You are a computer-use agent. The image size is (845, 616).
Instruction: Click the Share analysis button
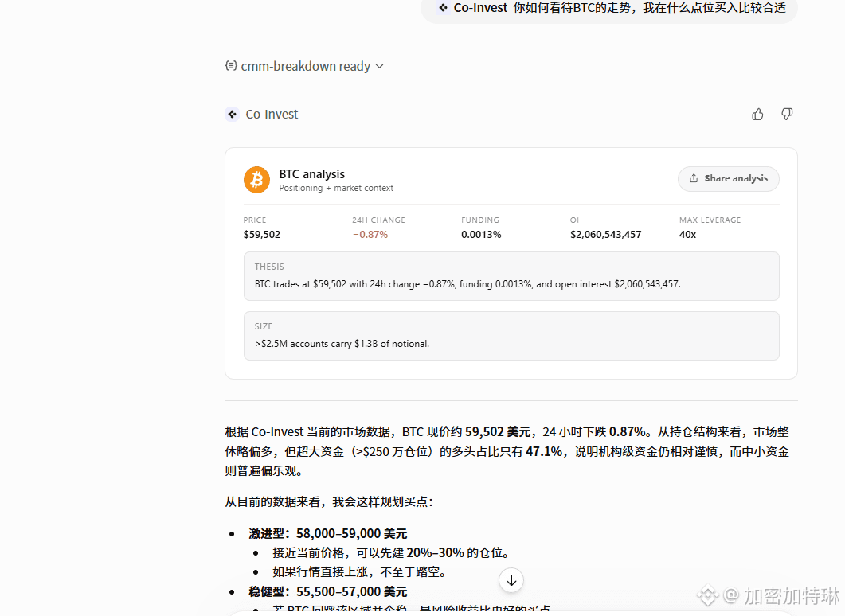coord(729,179)
